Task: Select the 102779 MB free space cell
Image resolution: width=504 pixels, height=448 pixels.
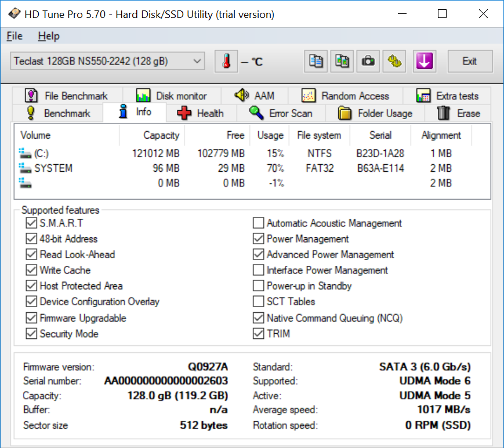Action: 221,153
